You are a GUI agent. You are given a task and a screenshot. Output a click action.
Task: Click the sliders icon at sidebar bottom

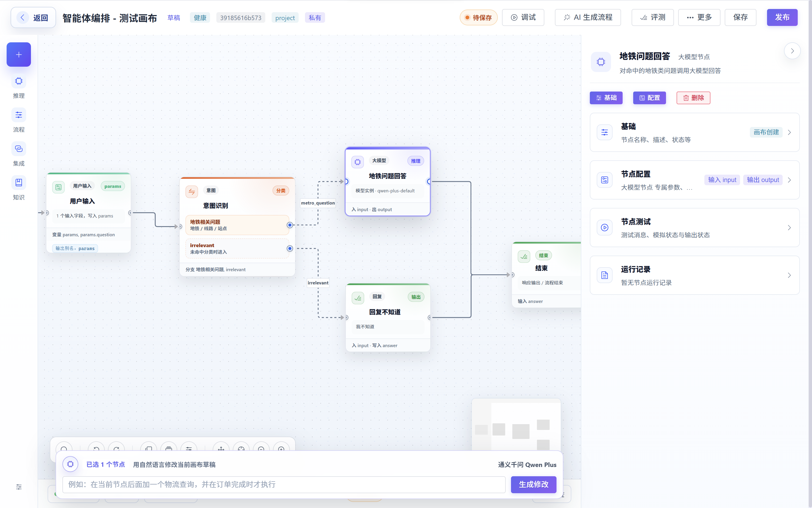pos(19,487)
